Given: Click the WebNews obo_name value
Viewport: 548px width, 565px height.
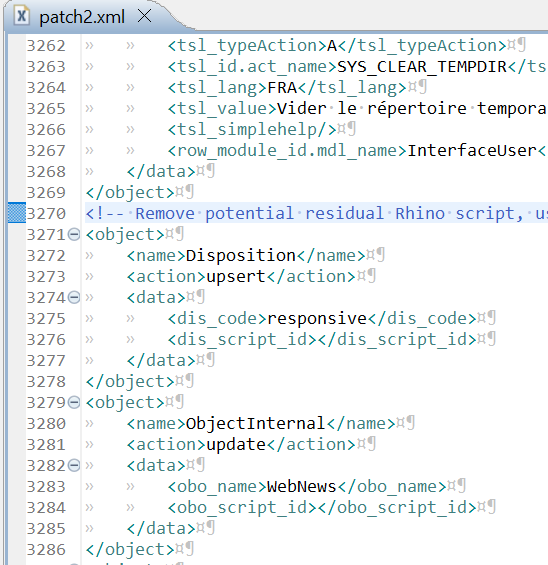Looking at the screenshot, I should 302,486.
